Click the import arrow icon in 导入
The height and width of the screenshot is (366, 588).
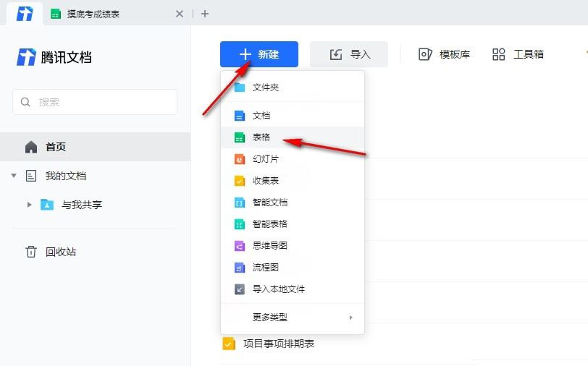click(335, 54)
